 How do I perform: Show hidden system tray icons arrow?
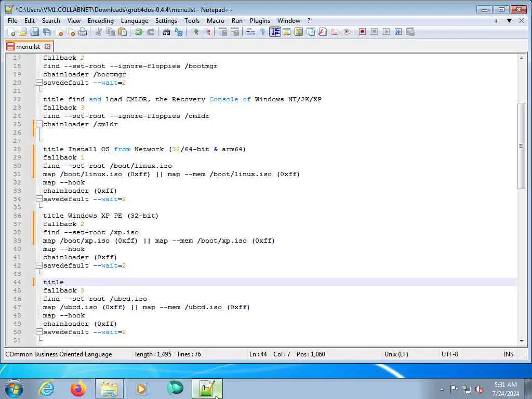coord(442,390)
